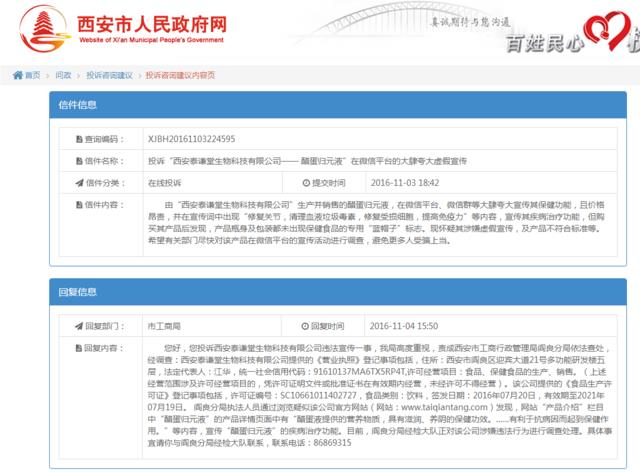This screenshot has height=473, width=640.
Task: Click submission time 2016-11-03 18:42
Action: point(405,183)
